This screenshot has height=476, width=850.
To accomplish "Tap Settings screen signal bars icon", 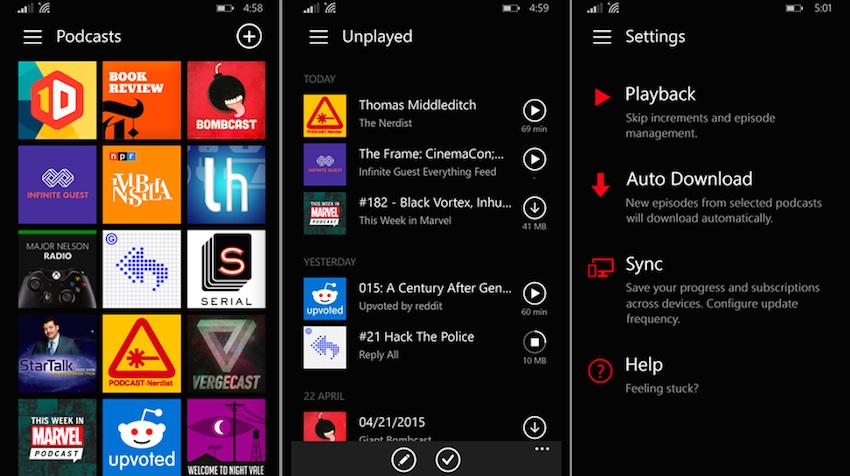I will pos(595,8).
